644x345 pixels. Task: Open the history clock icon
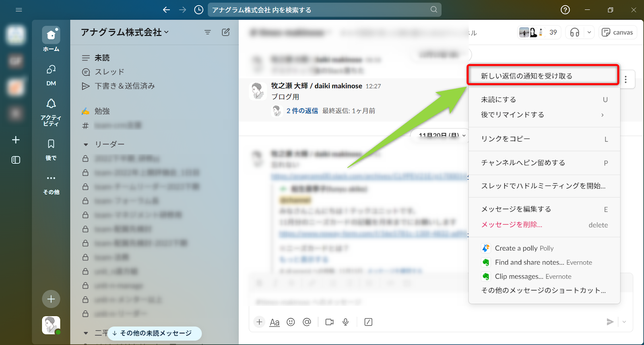click(x=198, y=10)
